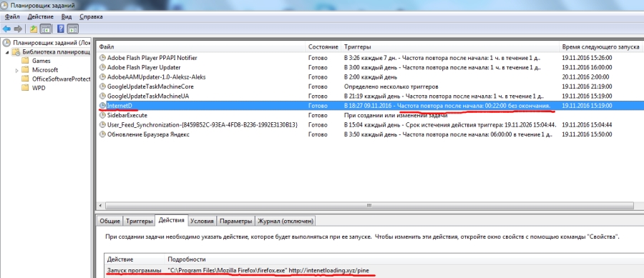Click clock icon next to GoogleUpdateTaskMachineUA
This screenshot has height=278, width=644.
tap(102, 96)
